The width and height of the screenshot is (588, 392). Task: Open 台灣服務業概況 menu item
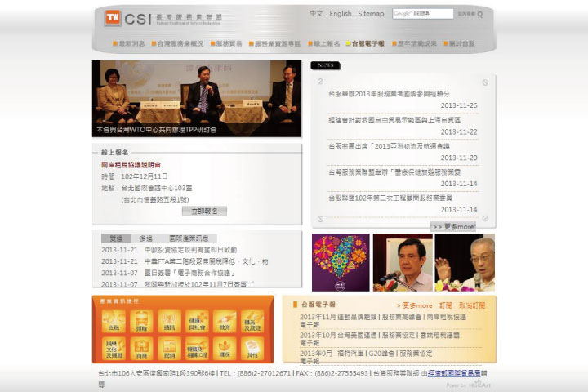[180, 43]
